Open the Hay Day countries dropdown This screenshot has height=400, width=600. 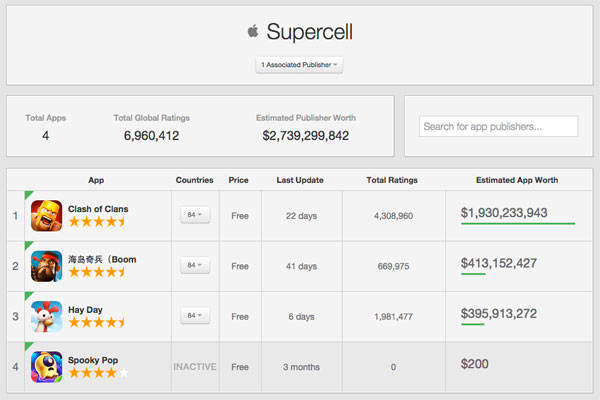(195, 315)
